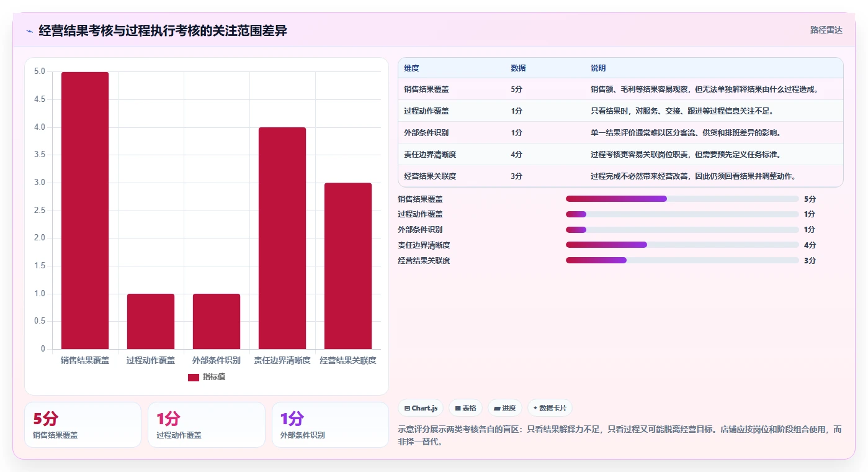Click the description starting 销售额、毛利等结果

[705, 89]
